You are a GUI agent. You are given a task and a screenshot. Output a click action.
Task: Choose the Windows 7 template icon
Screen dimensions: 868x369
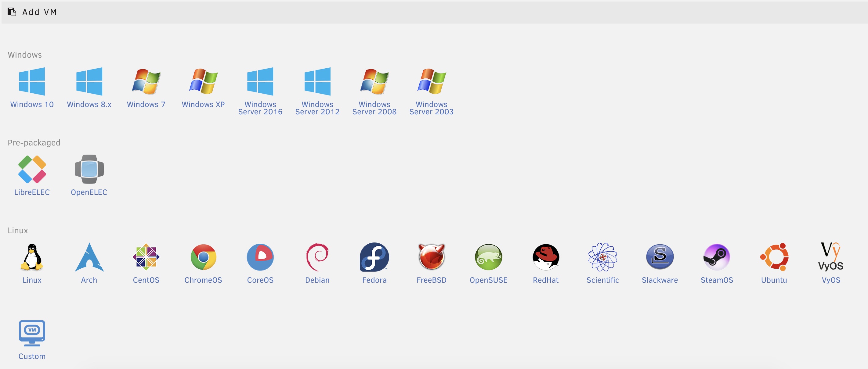pyautogui.click(x=146, y=81)
